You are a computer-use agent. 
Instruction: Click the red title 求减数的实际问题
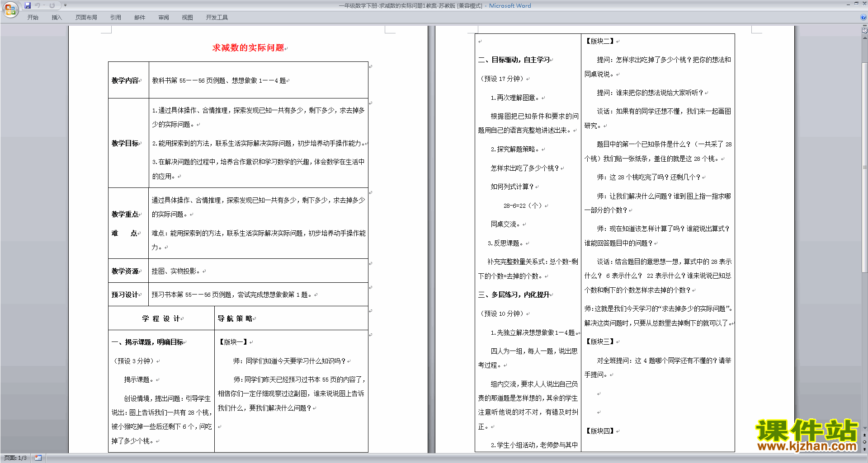(248, 47)
